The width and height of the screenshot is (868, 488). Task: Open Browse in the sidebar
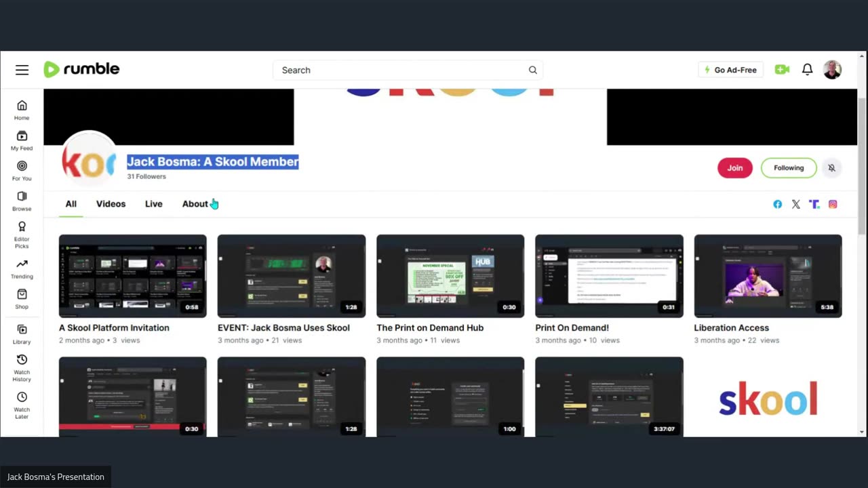[22, 201]
